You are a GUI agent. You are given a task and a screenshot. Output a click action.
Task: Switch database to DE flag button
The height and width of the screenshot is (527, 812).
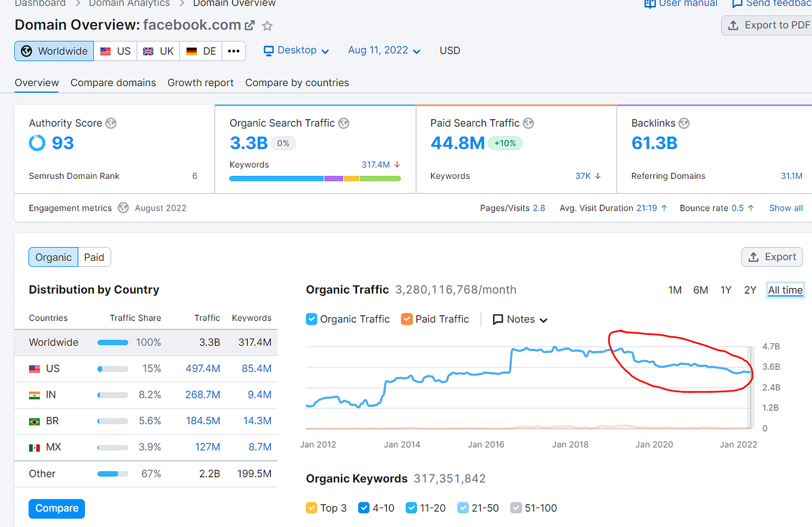(x=201, y=51)
